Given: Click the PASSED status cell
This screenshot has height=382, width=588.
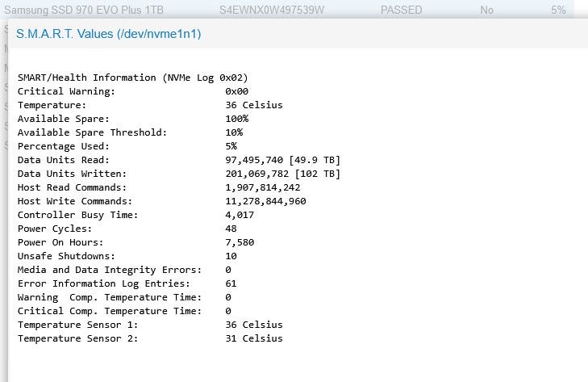Looking at the screenshot, I should point(401,10).
